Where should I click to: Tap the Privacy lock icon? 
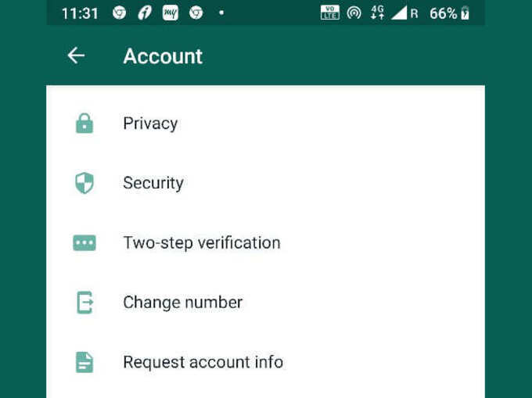[84, 123]
